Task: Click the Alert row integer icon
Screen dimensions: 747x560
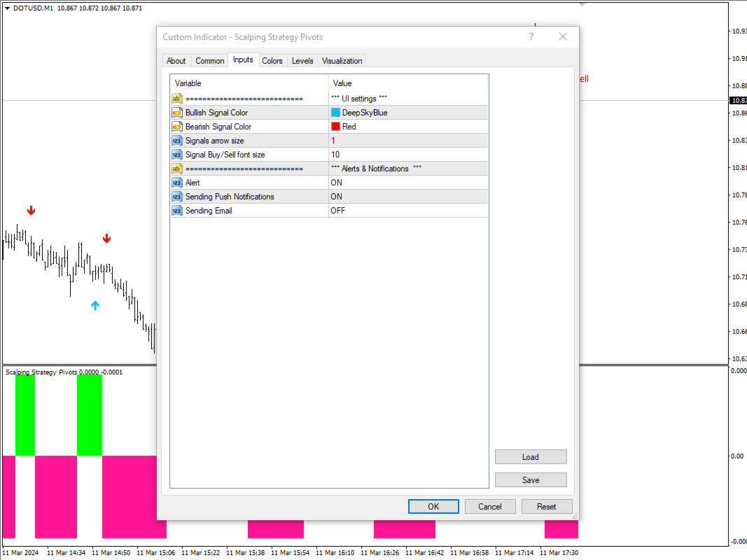Action: (176, 183)
